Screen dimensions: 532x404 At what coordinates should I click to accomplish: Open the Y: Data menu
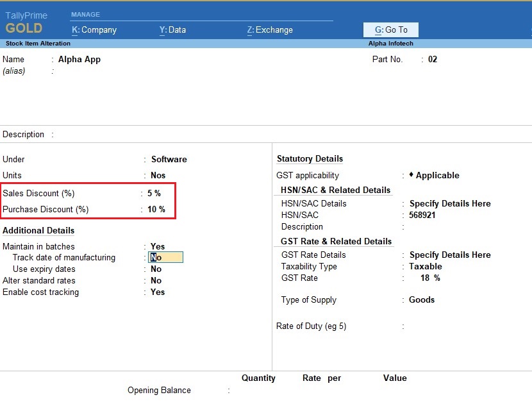(x=172, y=29)
